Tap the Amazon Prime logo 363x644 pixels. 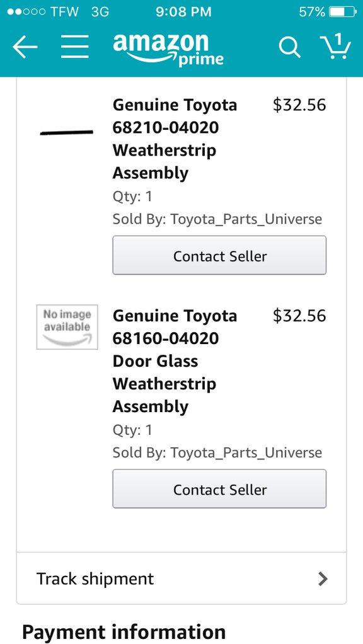[x=168, y=49]
